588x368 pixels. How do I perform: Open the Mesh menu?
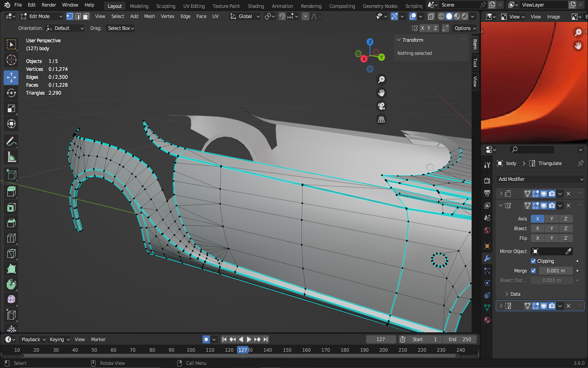click(x=149, y=16)
